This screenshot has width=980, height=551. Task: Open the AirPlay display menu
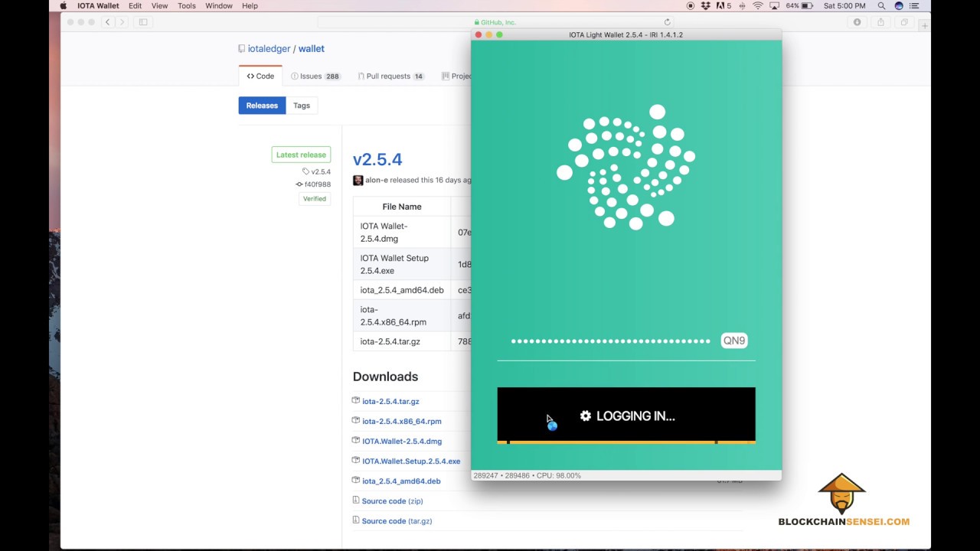coord(774,5)
